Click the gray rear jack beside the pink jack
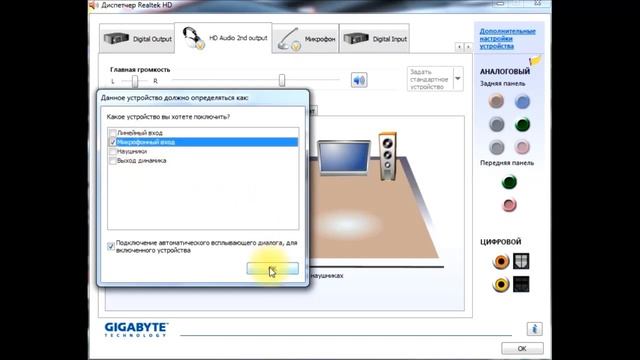 pyautogui.click(x=496, y=147)
